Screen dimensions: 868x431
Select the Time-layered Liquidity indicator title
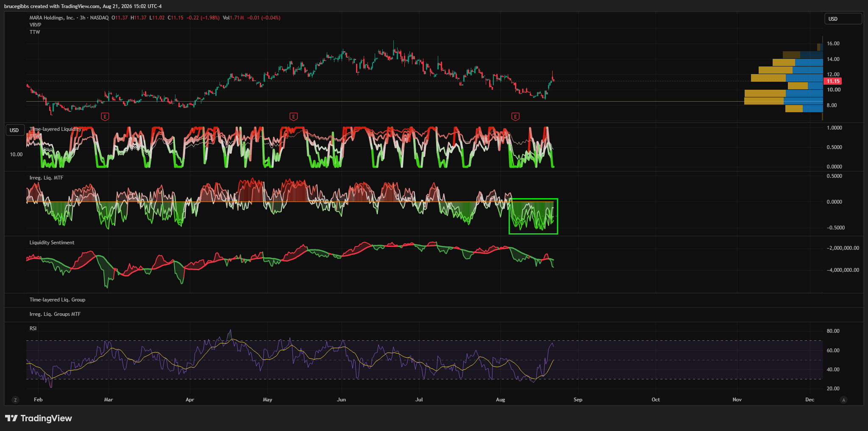pos(56,129)
